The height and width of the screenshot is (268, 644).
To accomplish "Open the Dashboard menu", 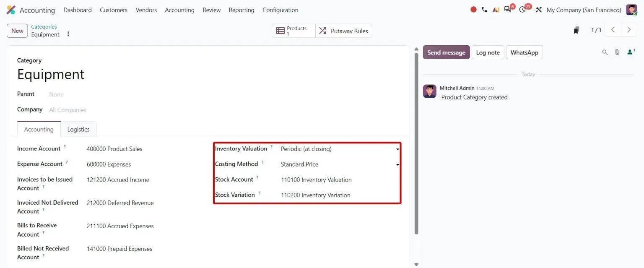I will [x=78, y=10].
